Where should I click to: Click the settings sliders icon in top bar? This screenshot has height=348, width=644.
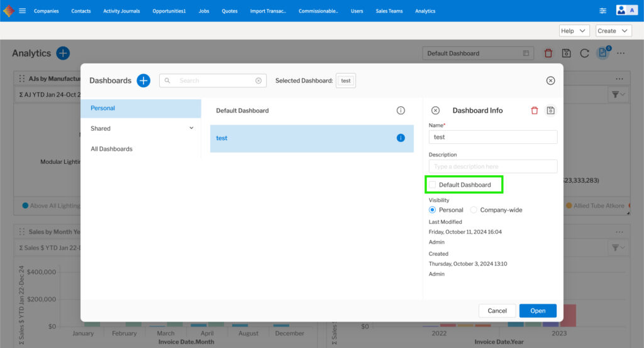pos(602,11)
